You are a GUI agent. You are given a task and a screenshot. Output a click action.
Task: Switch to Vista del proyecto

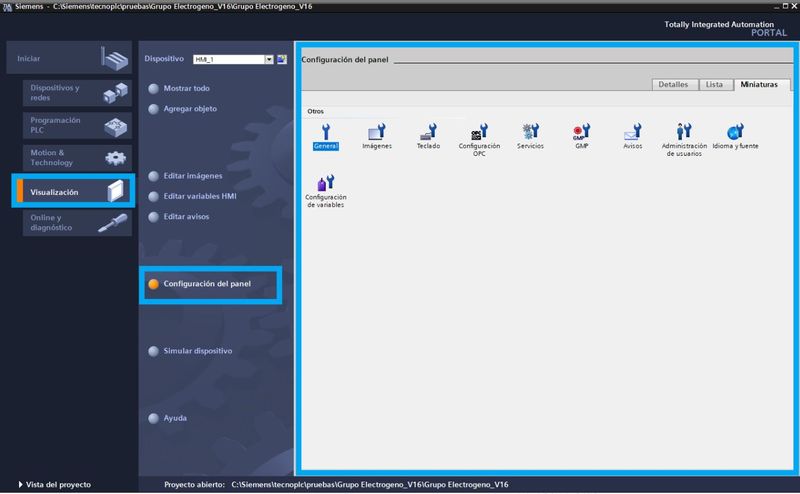(x=55, y=485)
